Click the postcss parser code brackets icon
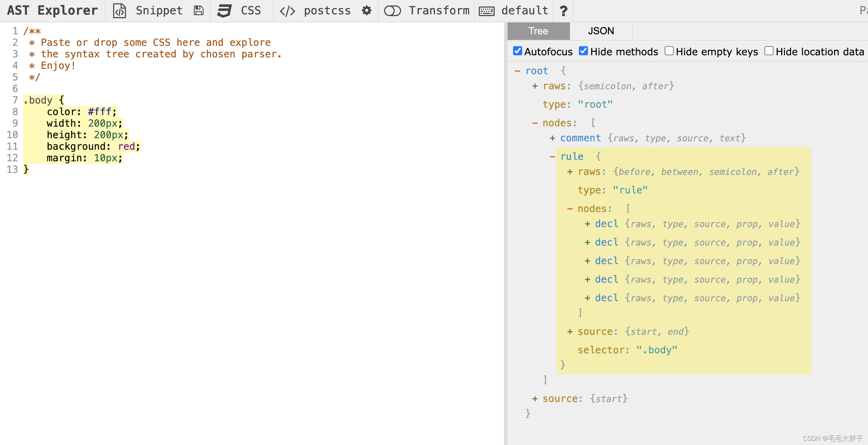The width and height of the screenshot is (868, 445). 287,11
